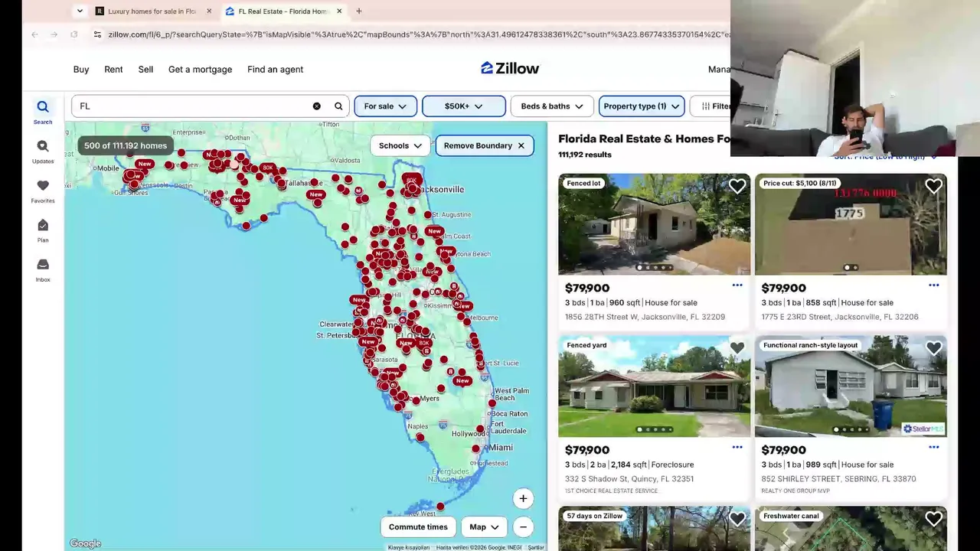Open the Search section in Zillow sidebar
The height and width of the screenshot is (551, 980).
coord(43,112)
